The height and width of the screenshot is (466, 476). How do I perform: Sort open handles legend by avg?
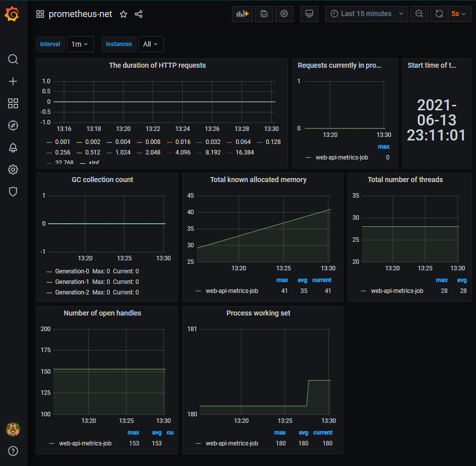tap(157, 433)
